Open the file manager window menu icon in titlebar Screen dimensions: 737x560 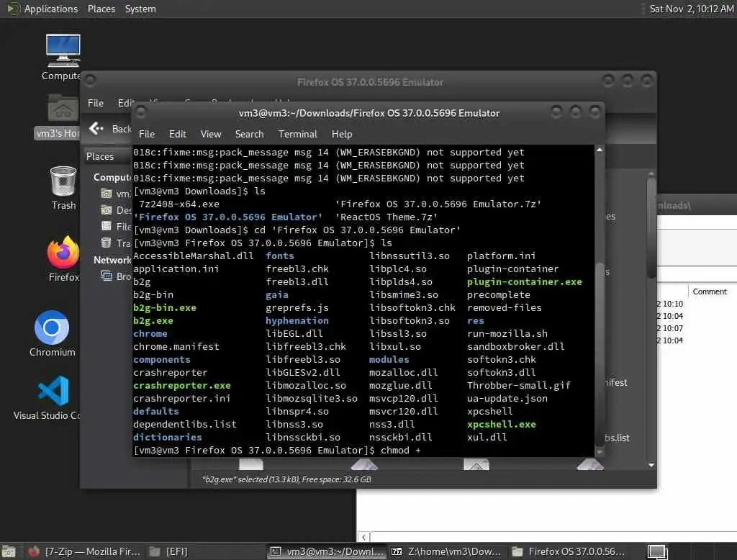(90, 81)
